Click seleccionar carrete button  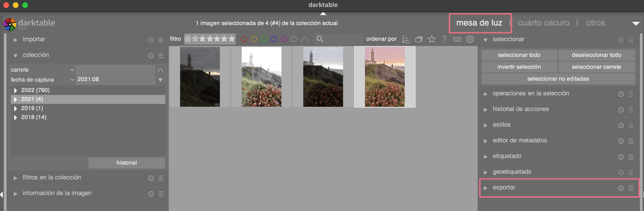(x=597, y=67)
